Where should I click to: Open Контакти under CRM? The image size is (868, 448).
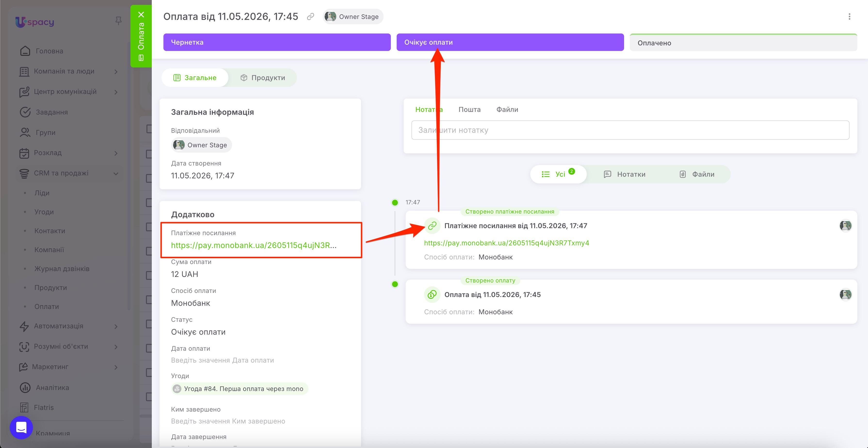pyautogui.click(x=49, y=231)
